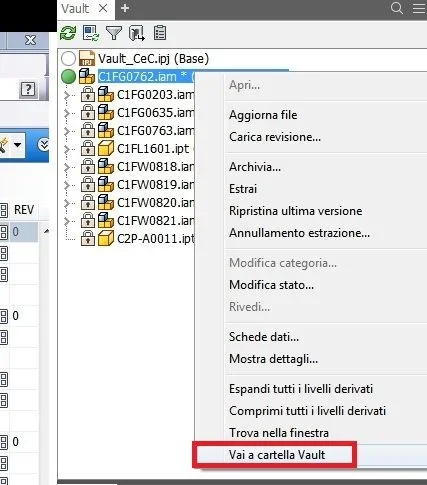Choose Vai a cartella Vault menu entry
The image size is (427, 485).
point(277,455)
